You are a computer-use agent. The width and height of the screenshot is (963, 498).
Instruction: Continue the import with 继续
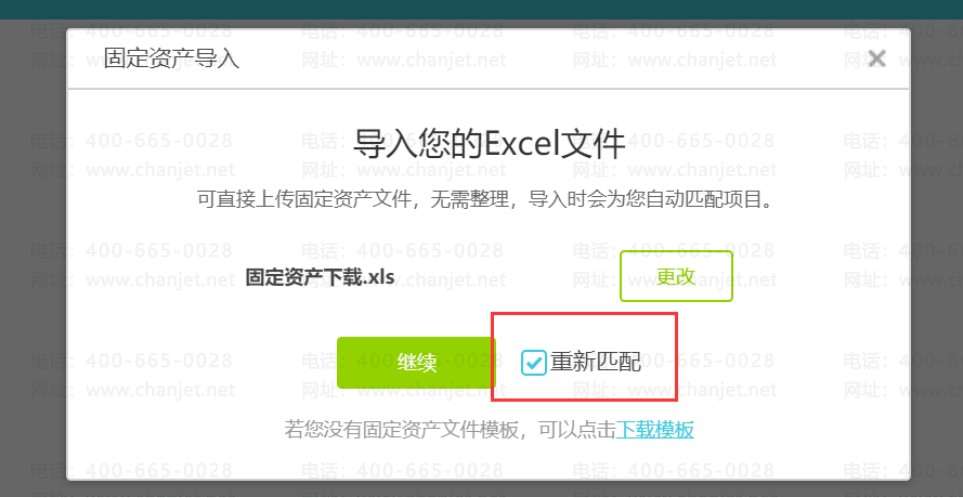[x=416, y=363]
